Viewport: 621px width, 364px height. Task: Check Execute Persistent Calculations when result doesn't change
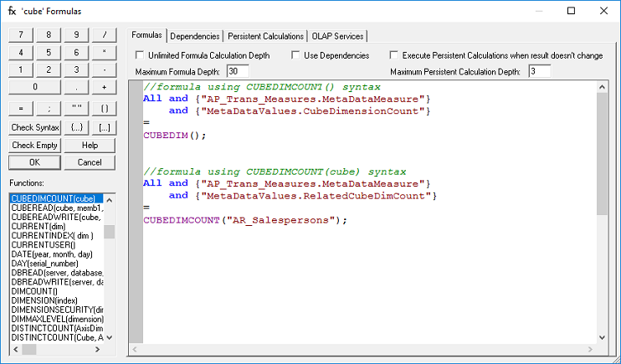pyautogui.click(x=395, y=55)
